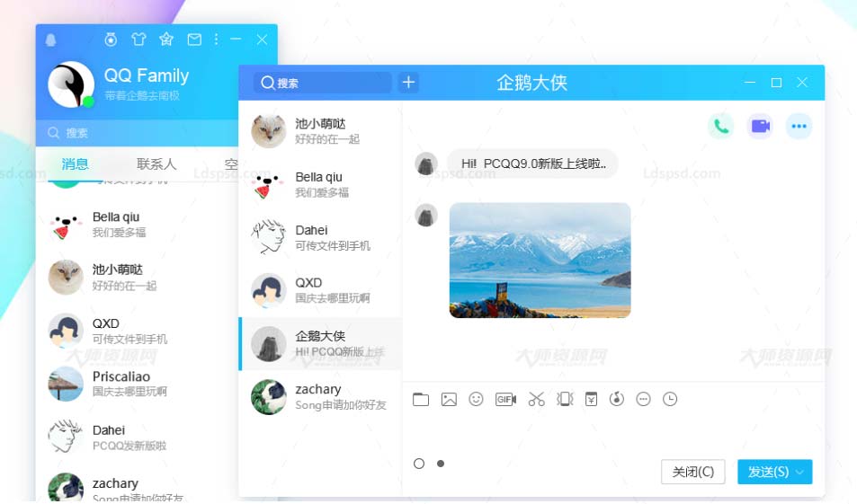Click the search field in QQ Family window
The image size is (857, 504).
click(x=137, y=133)
